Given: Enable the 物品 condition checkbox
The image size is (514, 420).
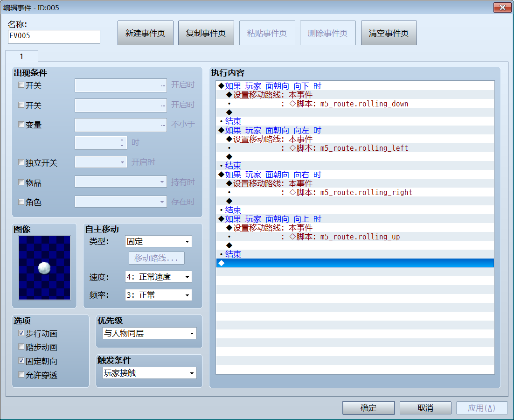Looking at the screenshot, I should pyautogui.click(x=21, y=182).
